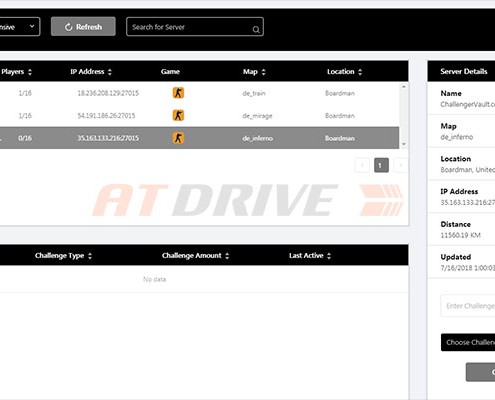The height and width of the screenshot is (400, 495).
Task: Open the game selection dropdown
Action: 19,27
